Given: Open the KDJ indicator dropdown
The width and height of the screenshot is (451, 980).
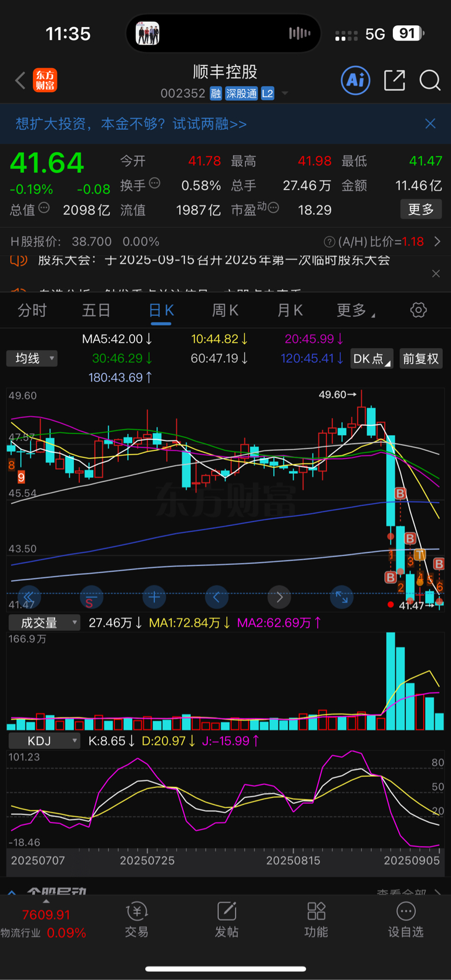Looking at the screenshot, I should pos(44,741).
